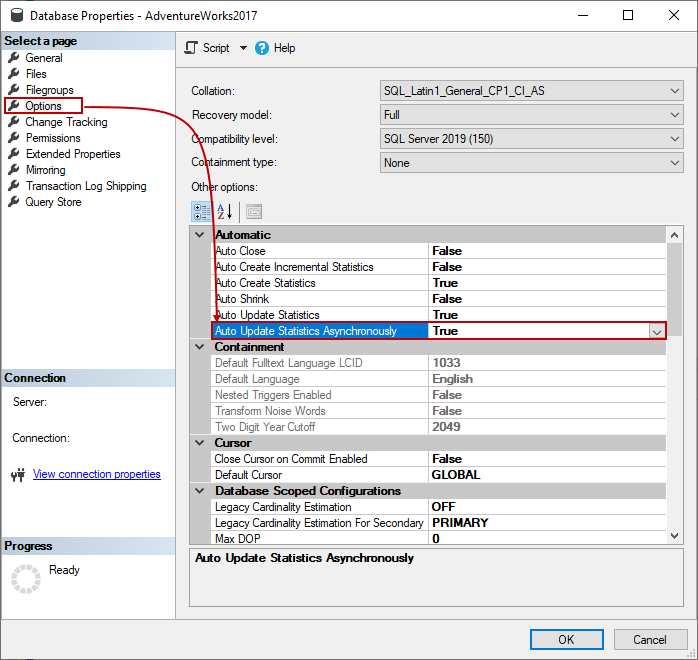698x660 pixels.
Task: Click the Alphabetical sort icon
Action: point(224,212)
